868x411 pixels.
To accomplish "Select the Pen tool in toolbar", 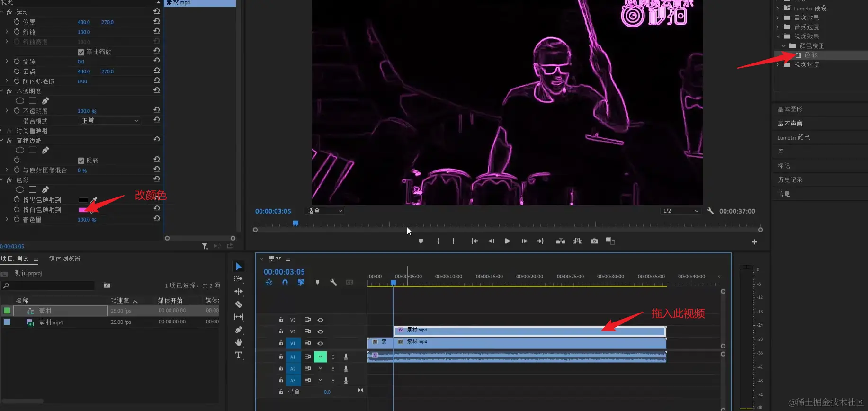I will coord(239,330).
